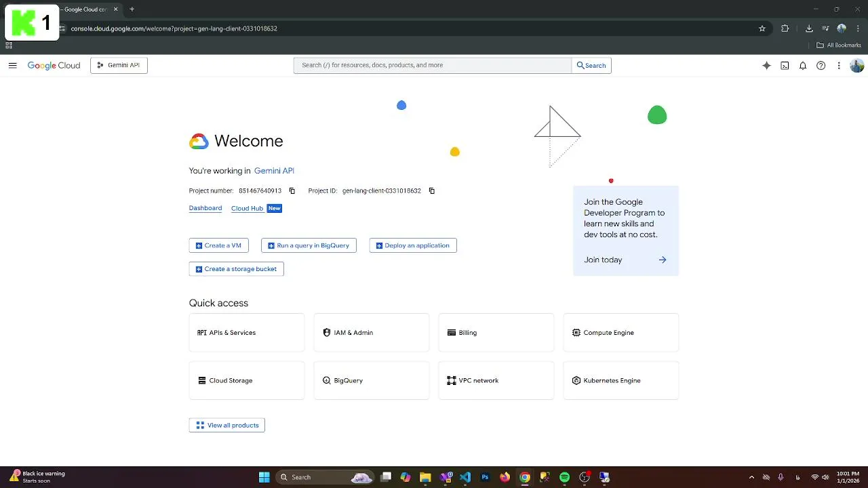Open the Black ice warning weather widget

coord(38,477)
